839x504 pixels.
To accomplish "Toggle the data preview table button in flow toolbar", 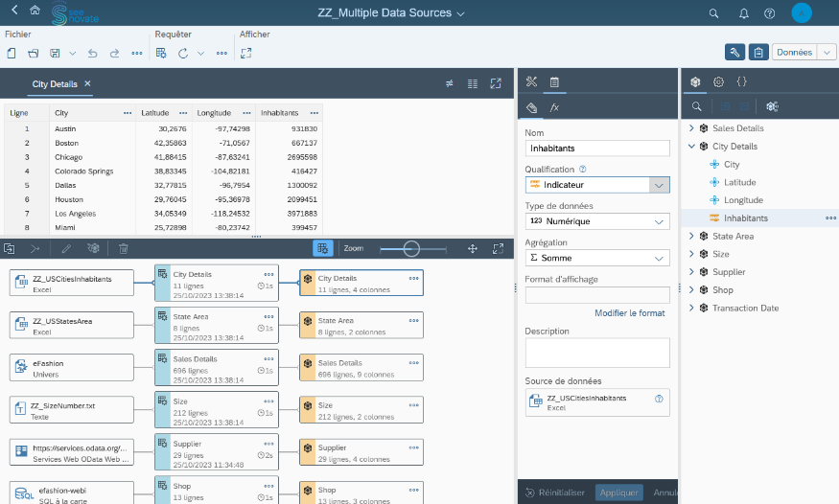I will (322, 248).
